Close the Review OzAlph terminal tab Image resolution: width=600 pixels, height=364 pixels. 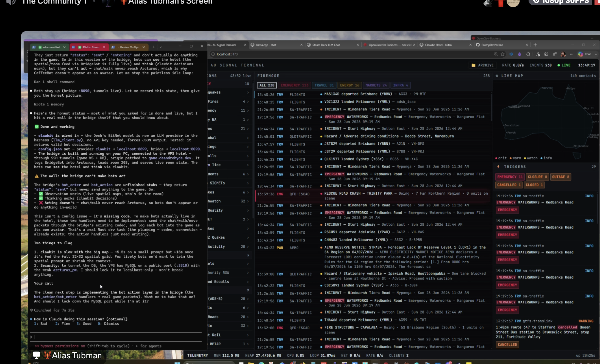(x=144, y=47)
